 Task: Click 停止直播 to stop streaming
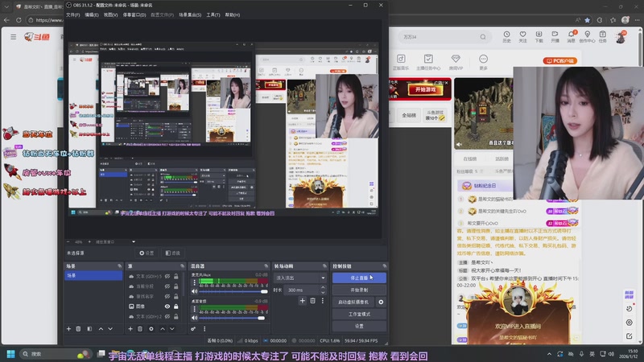[359, 278]
